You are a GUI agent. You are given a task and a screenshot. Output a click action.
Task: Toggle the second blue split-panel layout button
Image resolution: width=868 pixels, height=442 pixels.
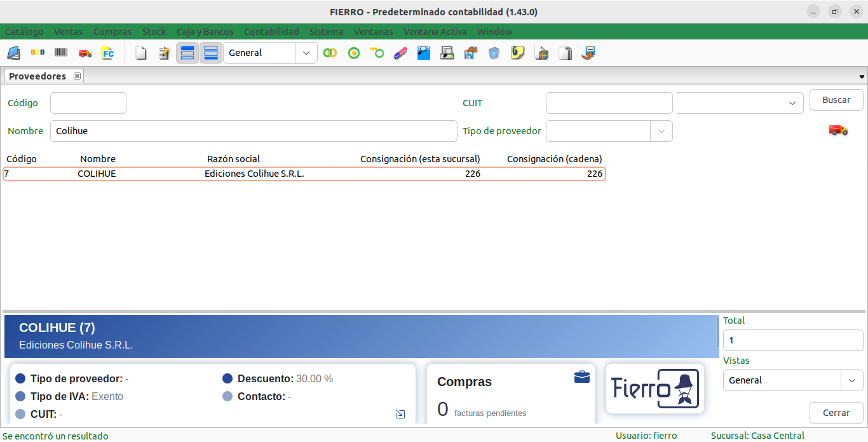pos(211,53)
